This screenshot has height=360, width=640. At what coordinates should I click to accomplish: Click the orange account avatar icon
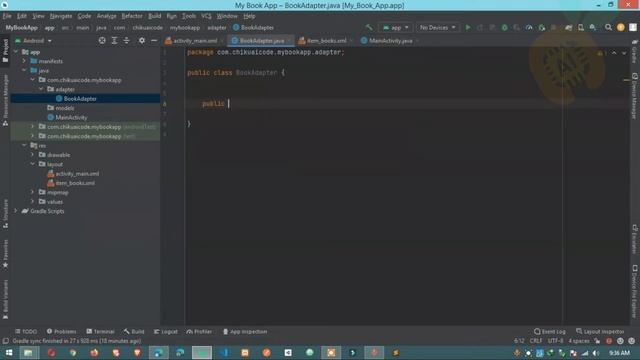coord(620,27)
